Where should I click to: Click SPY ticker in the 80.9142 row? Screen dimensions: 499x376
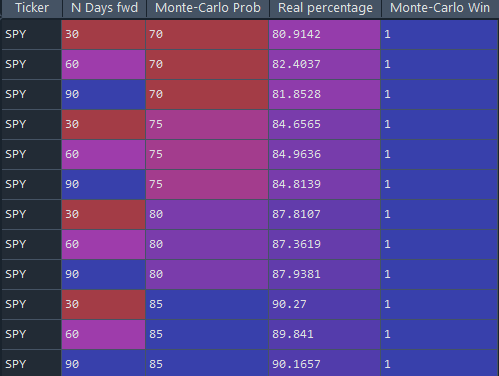[31, 34]
